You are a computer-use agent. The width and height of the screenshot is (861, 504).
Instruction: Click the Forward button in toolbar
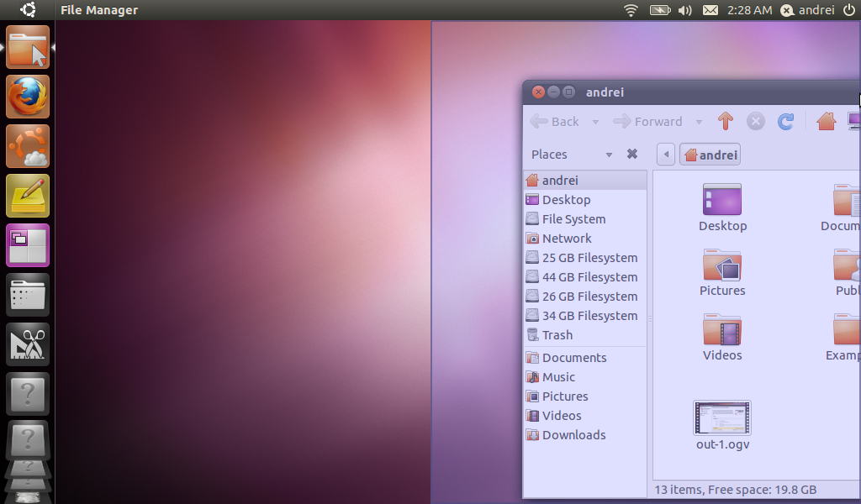coord(647,121)
